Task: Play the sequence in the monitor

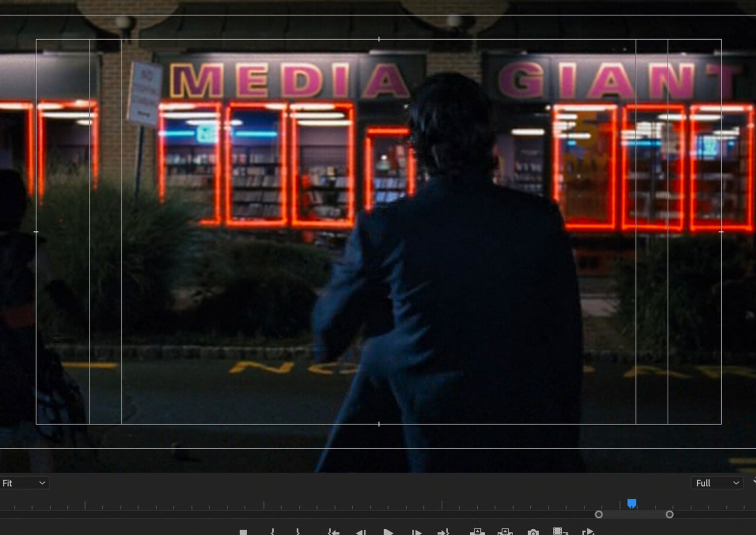Action: coord(388,532)
